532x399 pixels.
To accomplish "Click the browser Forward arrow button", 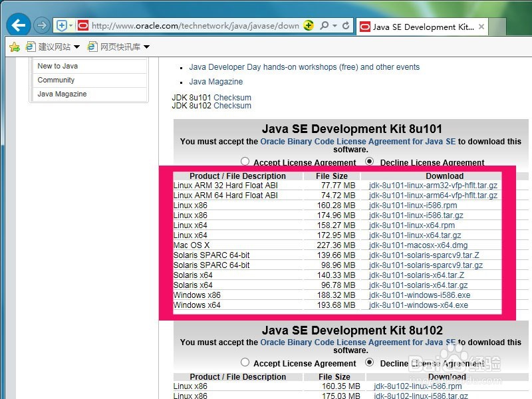I will (x=42, y=25).
